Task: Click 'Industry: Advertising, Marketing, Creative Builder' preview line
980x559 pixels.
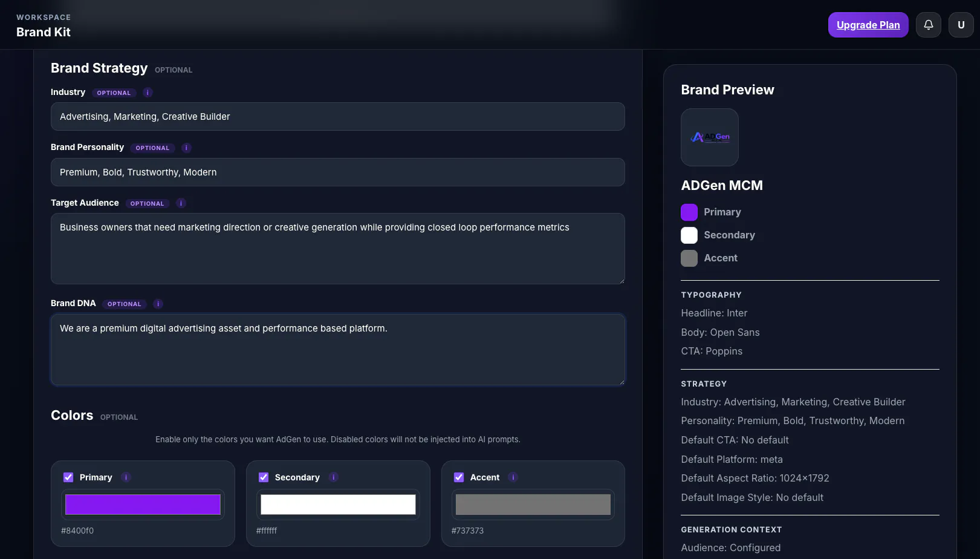Action: tap(793, 402)
